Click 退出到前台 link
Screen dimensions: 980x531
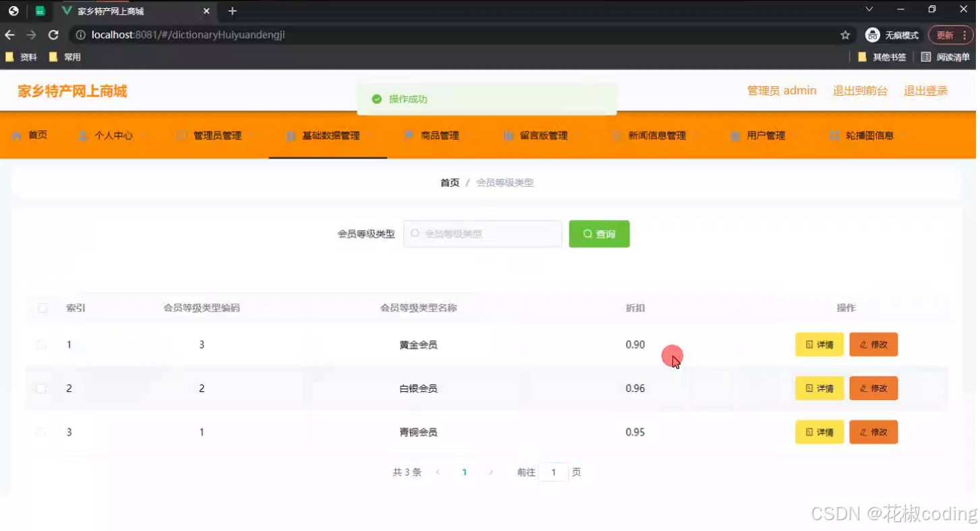click(860, 90)
